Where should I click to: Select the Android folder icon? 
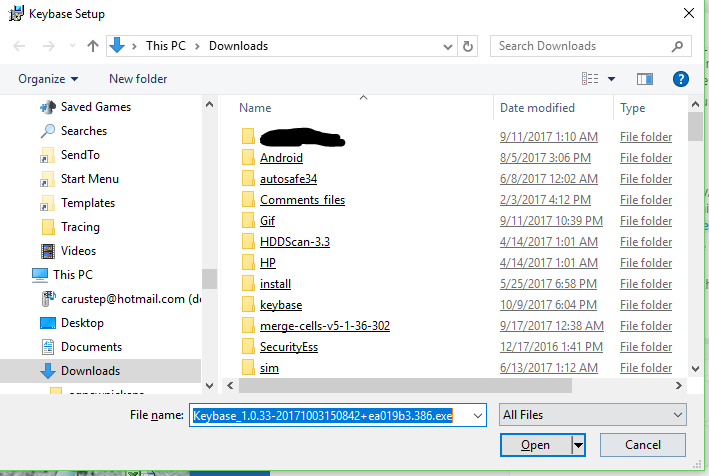248,157
